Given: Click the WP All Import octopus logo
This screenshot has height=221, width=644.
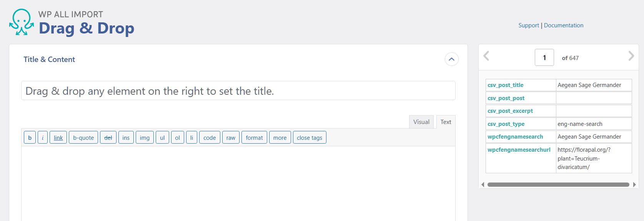Looking at the screenshot, I should [22, 22].
